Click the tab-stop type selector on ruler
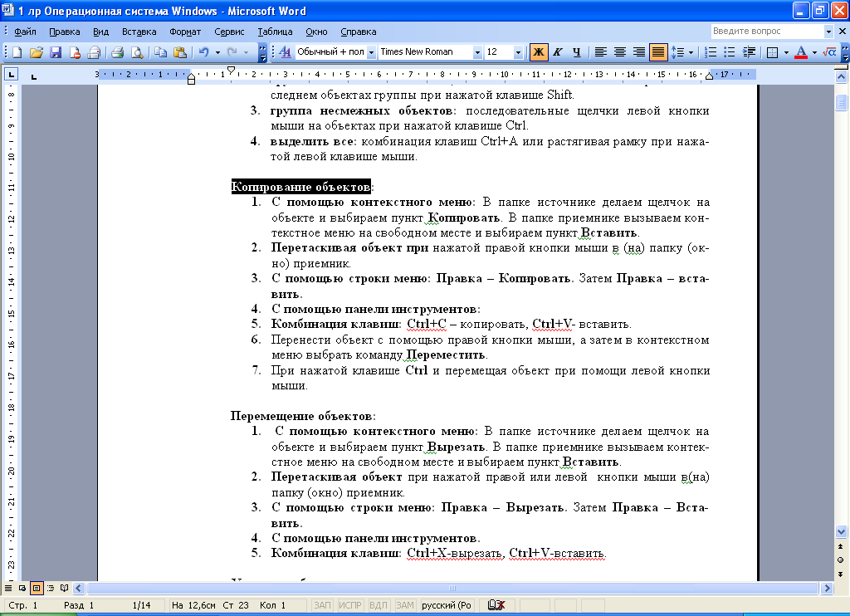The height and width of the screenshot is (616, 850). [12, 74]
